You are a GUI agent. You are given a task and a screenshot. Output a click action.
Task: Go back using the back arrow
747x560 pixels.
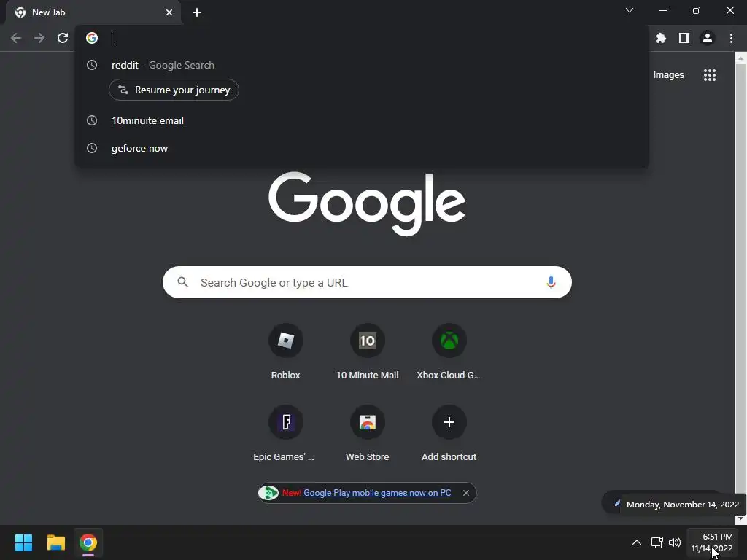click(16, 38)
